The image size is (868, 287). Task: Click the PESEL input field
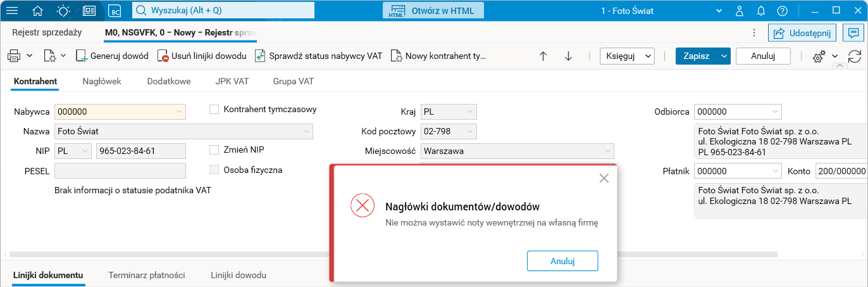(x=120, y=171)
